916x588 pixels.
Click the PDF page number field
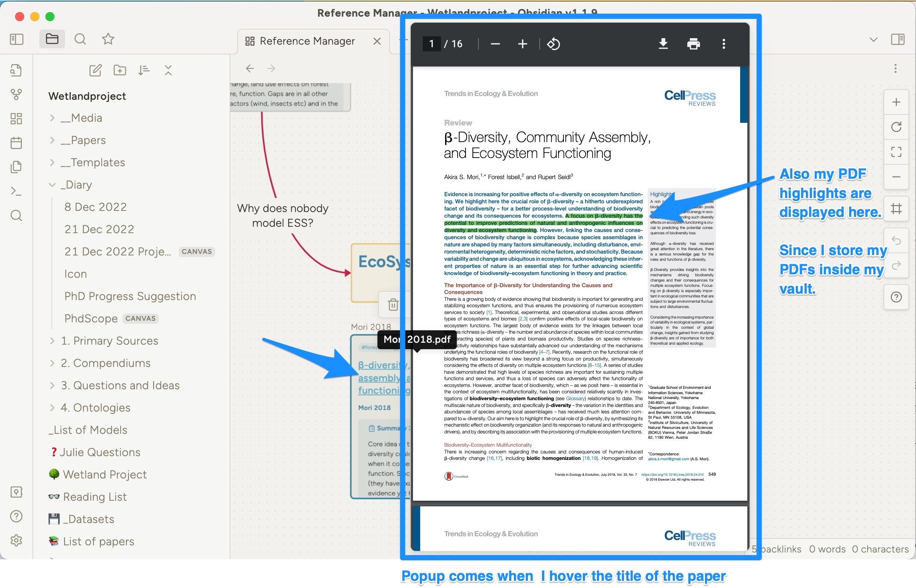(x=432, y=44)
